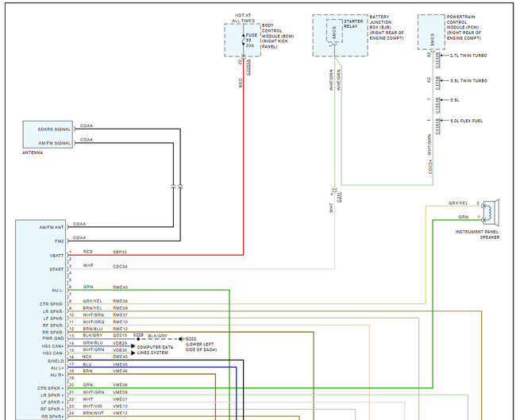Click the G202 ground point symbol
This screenshot has height=420, width=516.
pyautogui.click(x=181, y=339)
